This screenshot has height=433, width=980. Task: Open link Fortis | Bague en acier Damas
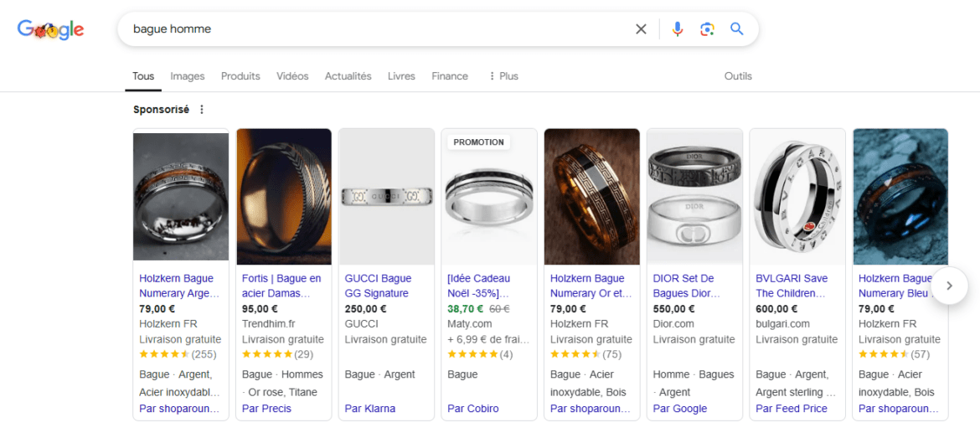[282, 286]
